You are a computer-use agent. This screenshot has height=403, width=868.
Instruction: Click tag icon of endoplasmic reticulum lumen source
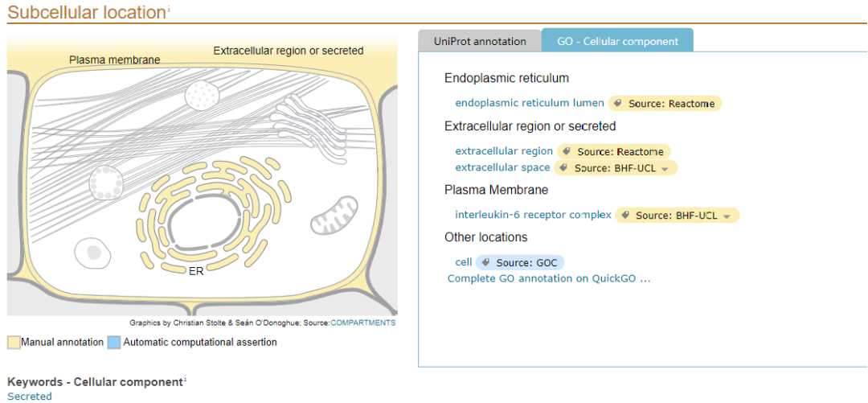[x=619, y=104]
